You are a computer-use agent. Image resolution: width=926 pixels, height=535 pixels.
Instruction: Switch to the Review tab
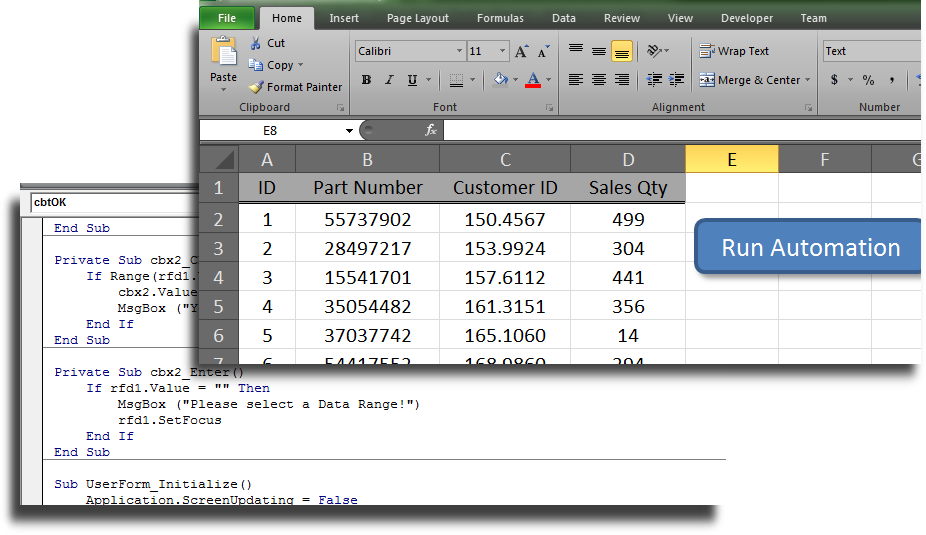tap(621, 18)
